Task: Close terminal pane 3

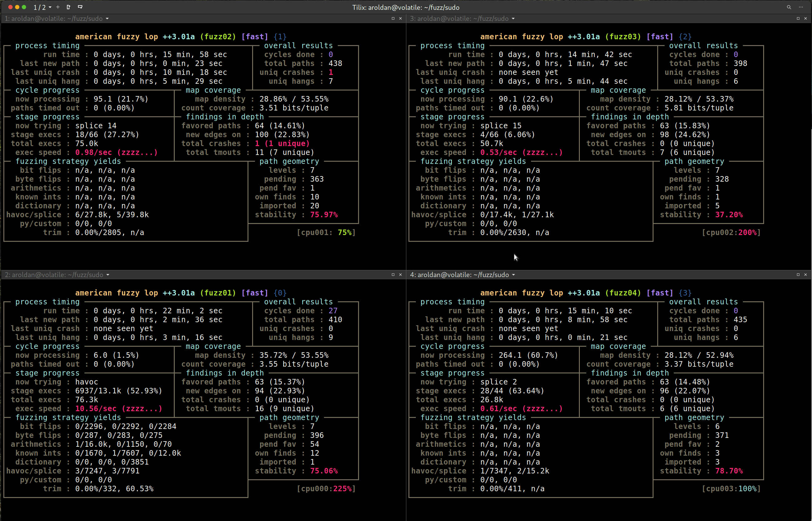Action: pos(806,19)
